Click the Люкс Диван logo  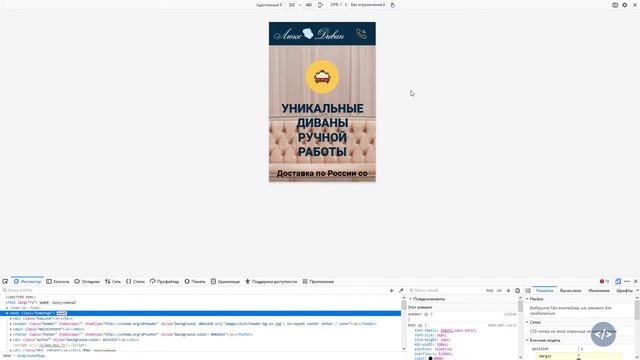click(x=309, y=34)
